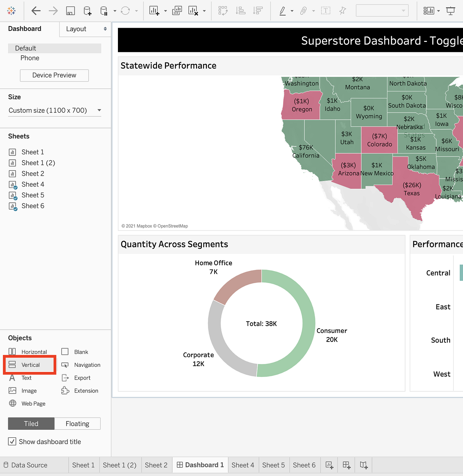The image size is (463, 476).
Task: Click the new worksheet tab icon at bottom
Action: click(329, 465)
